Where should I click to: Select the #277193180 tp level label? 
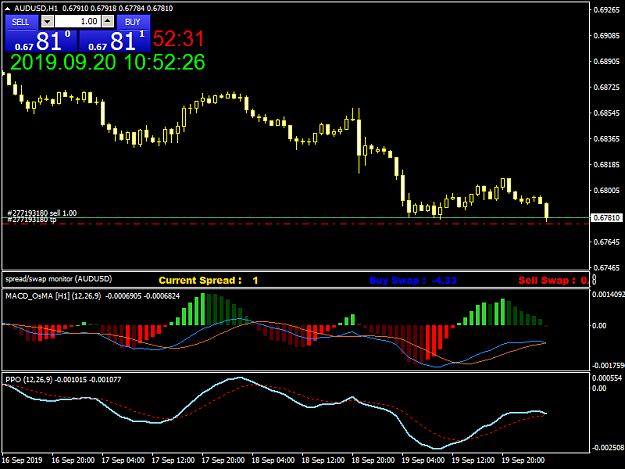click(x=32, y=220)
